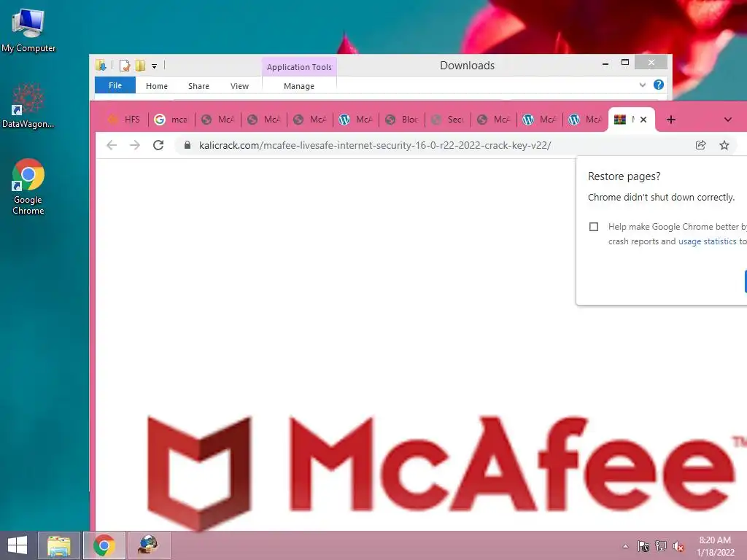Switch to the 'Bloc' Chrome tab
This screenshot has height=560, width=747.
pos(403,120)
